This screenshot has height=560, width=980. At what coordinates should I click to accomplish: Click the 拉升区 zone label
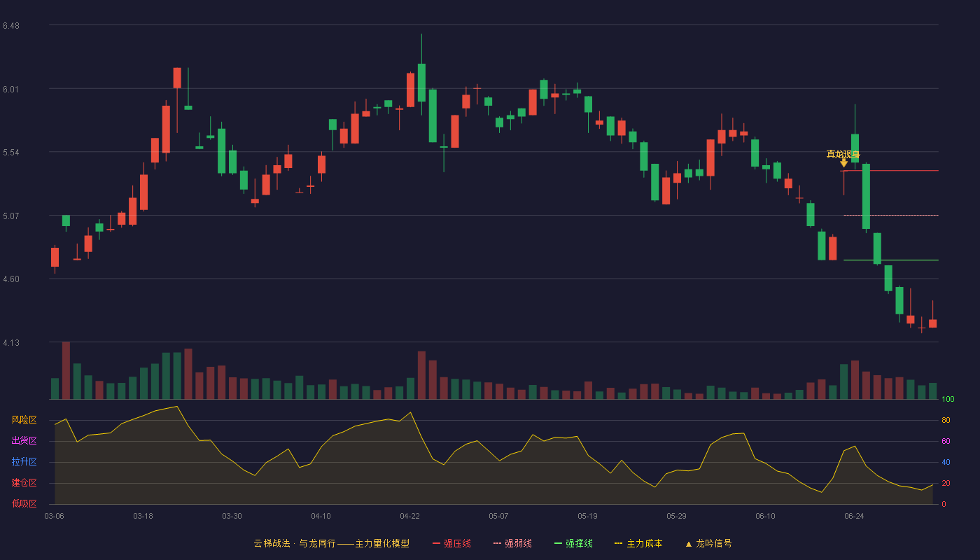[x=24, y=462]
